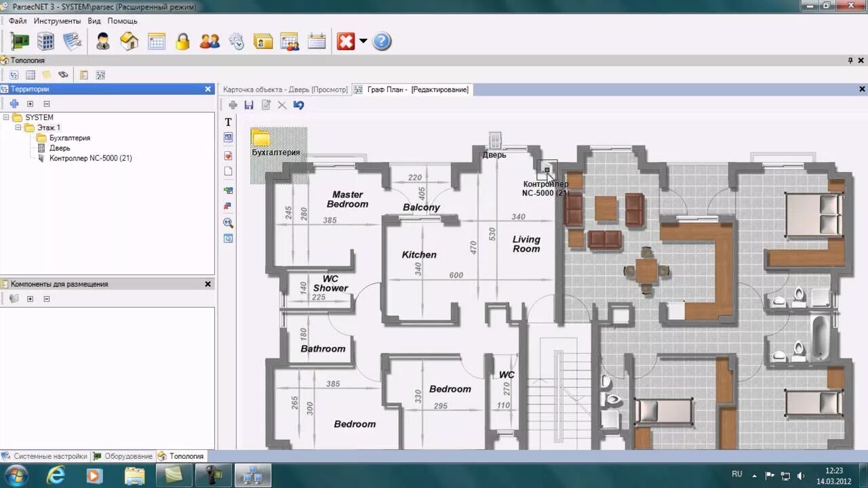Screen dimensions: 868x488
Task: Open the checklist tasks toolbar icon
Action: click(73, 41)
